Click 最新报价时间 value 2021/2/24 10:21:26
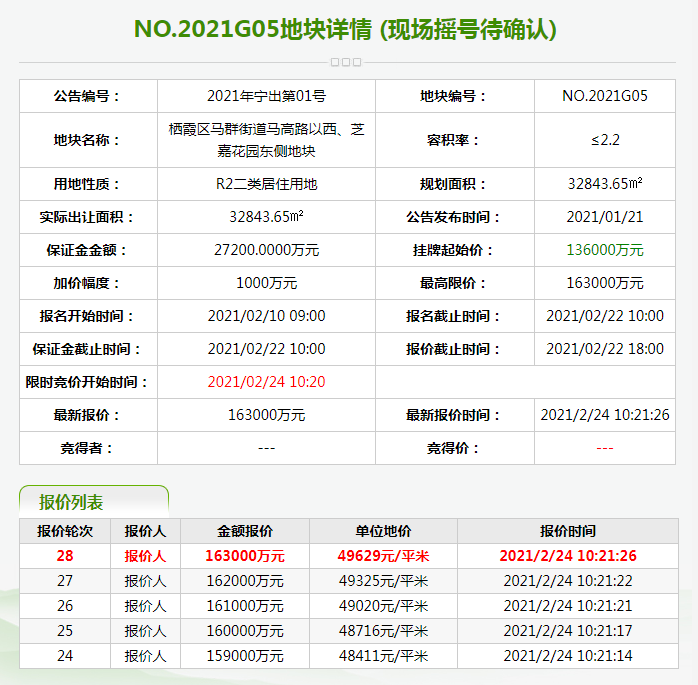 (x=605, y=415)
